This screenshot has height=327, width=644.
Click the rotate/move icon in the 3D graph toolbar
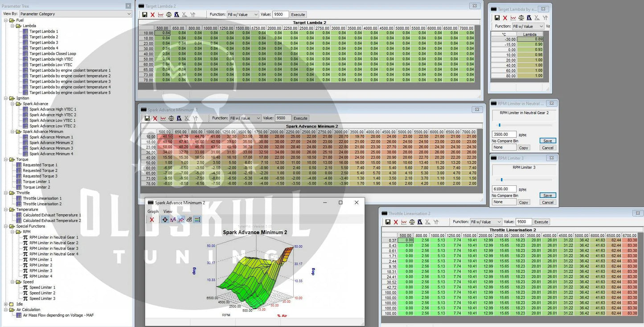[165, 220]
